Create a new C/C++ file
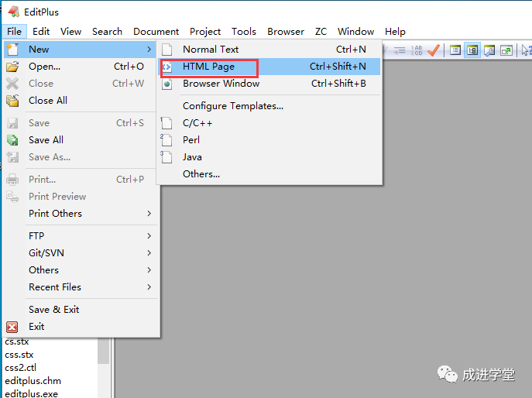 pyautogui.click(x=269, y=123)
